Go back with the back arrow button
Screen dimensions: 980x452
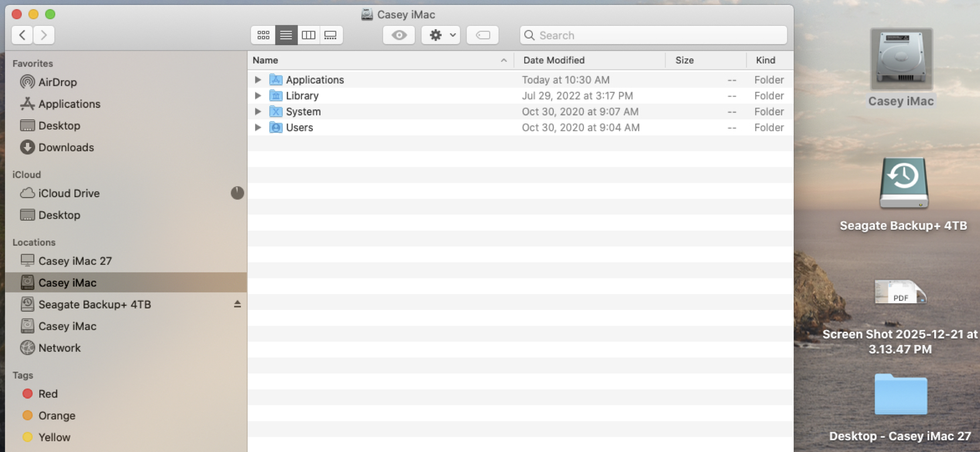coord(22,35)
